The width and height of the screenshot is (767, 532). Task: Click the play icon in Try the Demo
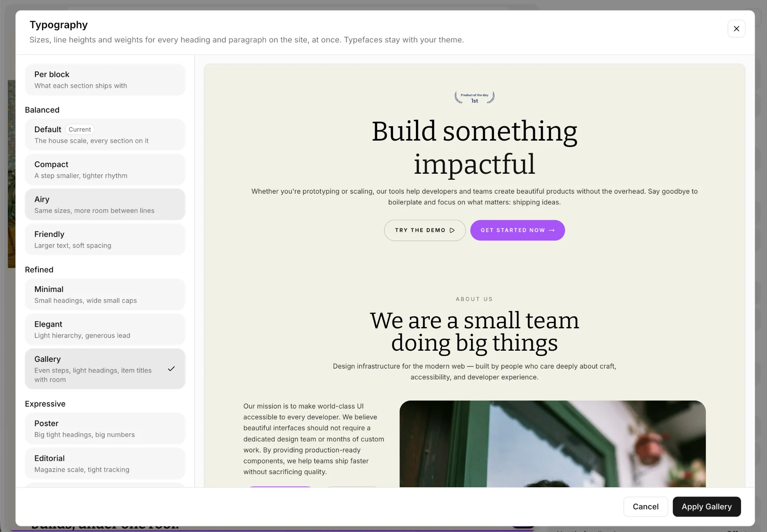(452, 230)
